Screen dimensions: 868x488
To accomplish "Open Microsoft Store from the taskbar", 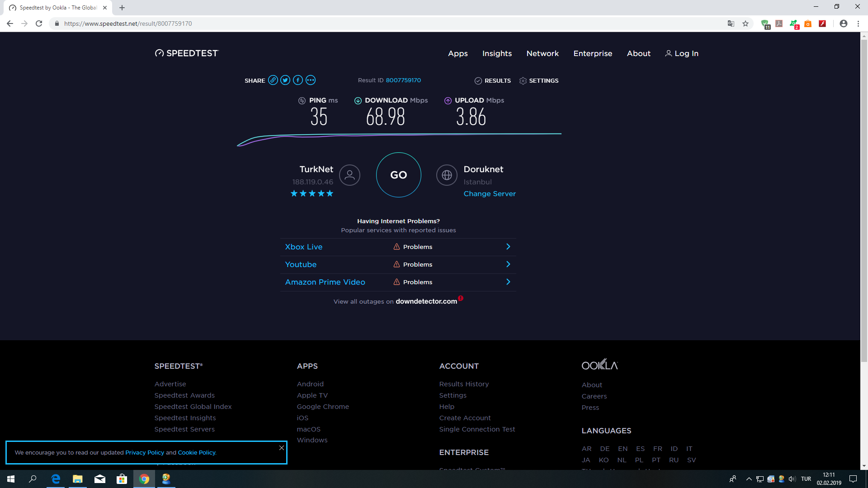I will pos(122,479).
